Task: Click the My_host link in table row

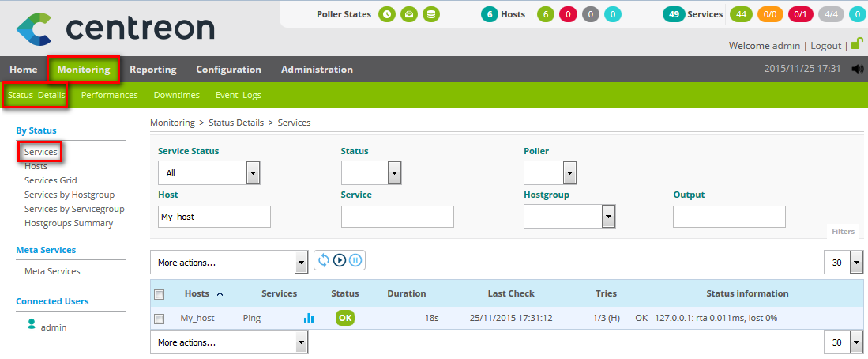Action: [197, 318]
